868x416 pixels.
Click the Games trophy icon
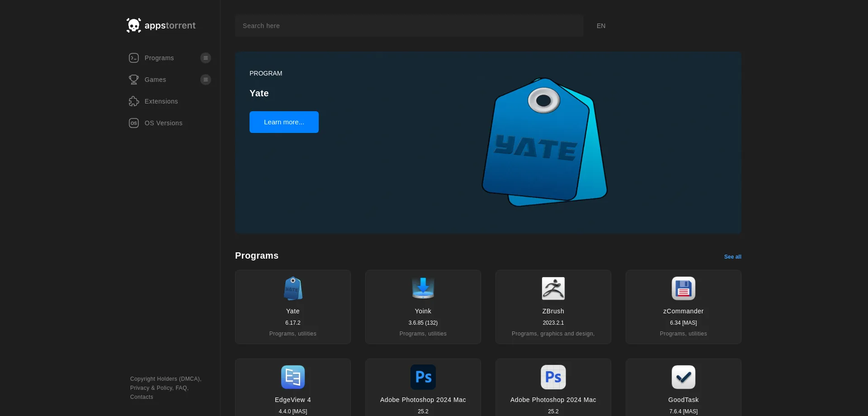[x=134, y=80]
